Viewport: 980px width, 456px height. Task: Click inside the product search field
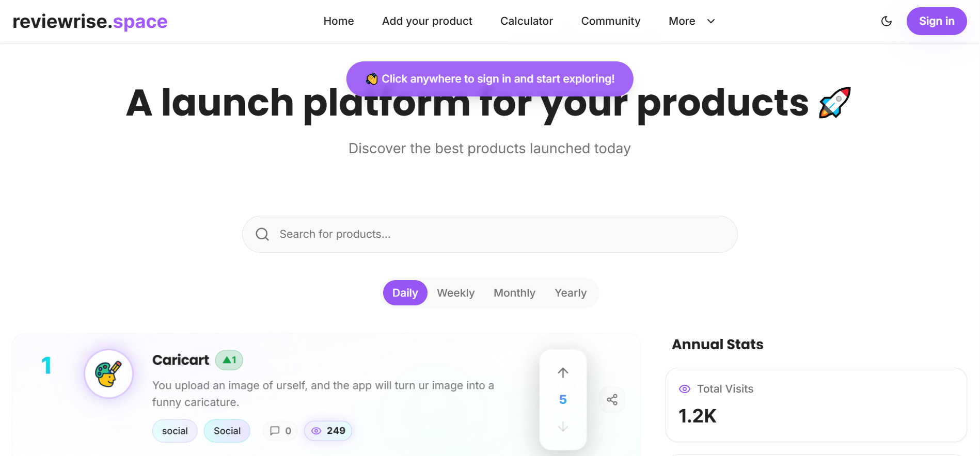[x=465, y=234]
